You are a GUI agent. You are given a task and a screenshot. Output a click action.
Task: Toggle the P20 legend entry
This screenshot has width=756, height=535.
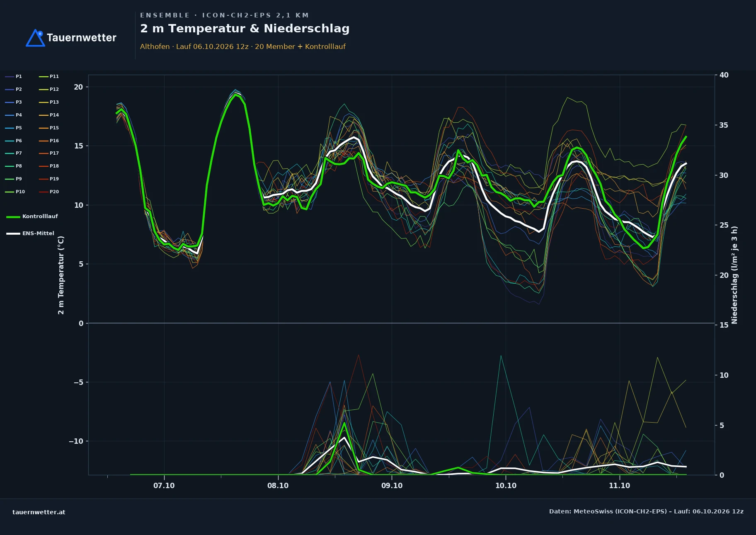(49, 192)
